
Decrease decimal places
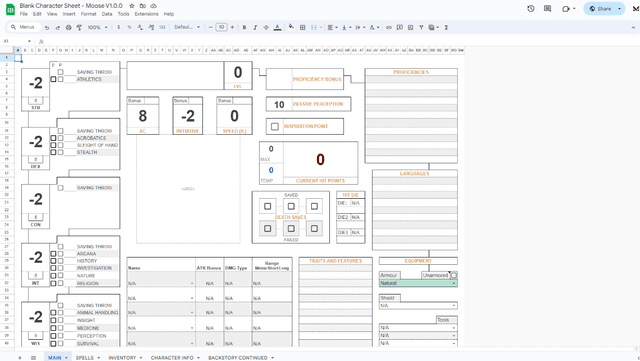(140, 27)
